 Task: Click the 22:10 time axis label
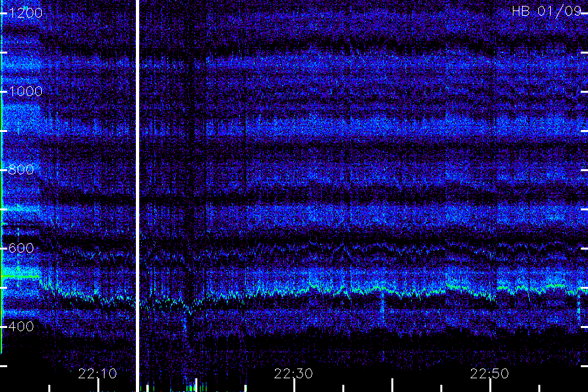coord(97,374)
